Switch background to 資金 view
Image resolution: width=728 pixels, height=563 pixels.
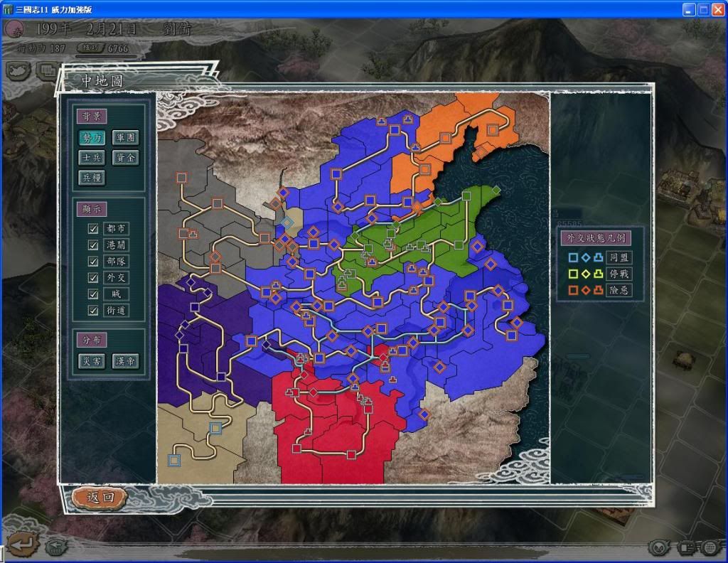[125, 158]
